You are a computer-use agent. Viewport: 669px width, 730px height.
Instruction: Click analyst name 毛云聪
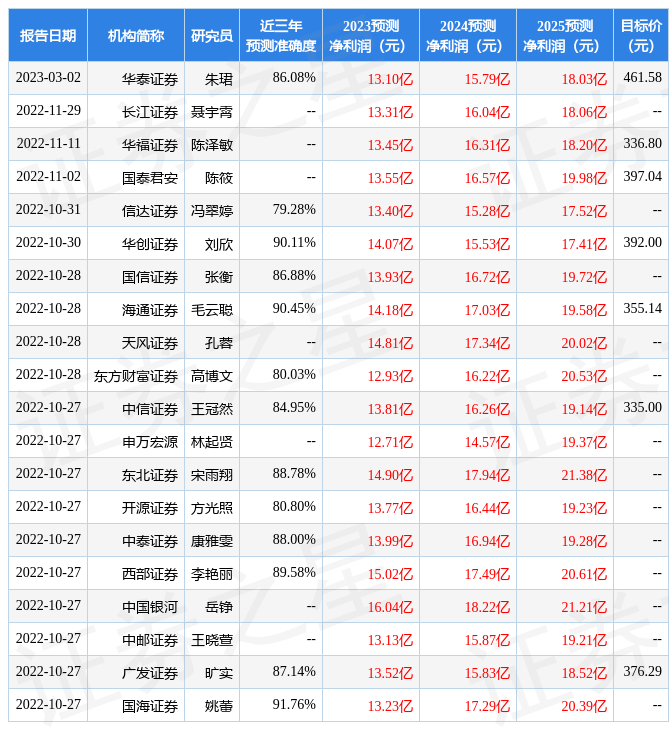[212, 309]
